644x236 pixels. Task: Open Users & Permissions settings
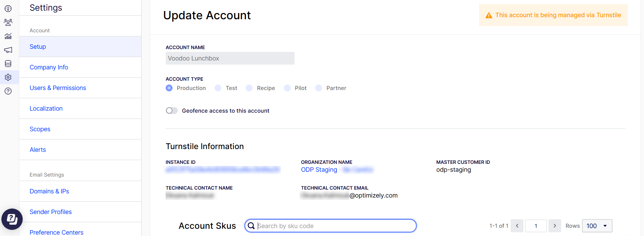coord(58,88)
